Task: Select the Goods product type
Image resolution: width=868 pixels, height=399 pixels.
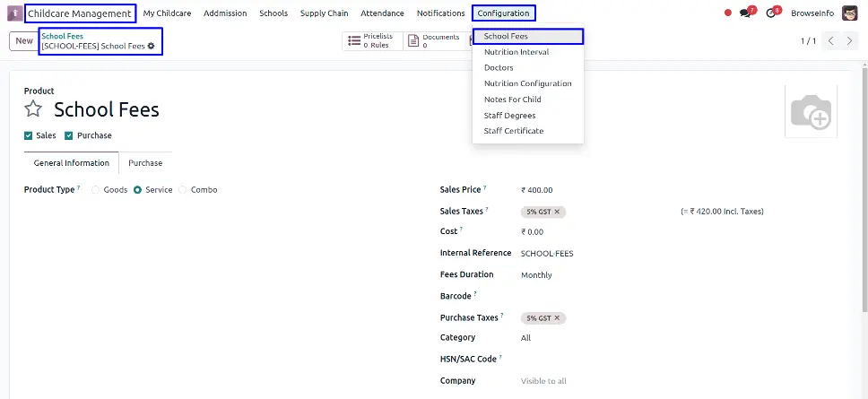Action: [x=96, y=190]
